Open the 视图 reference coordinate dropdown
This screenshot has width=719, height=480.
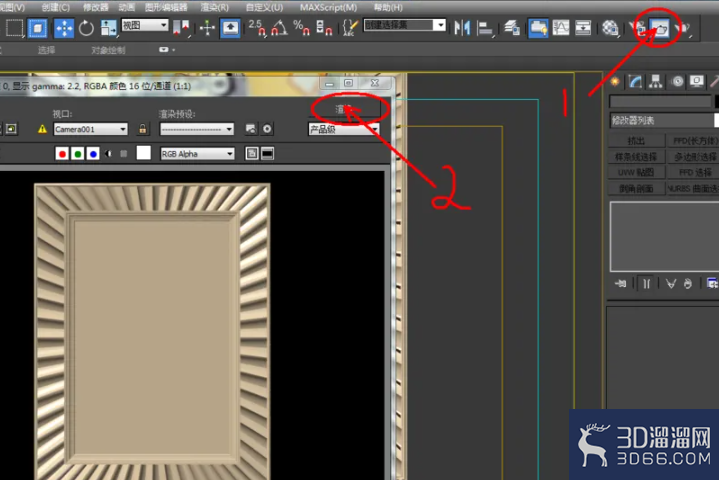coord(145,25)
